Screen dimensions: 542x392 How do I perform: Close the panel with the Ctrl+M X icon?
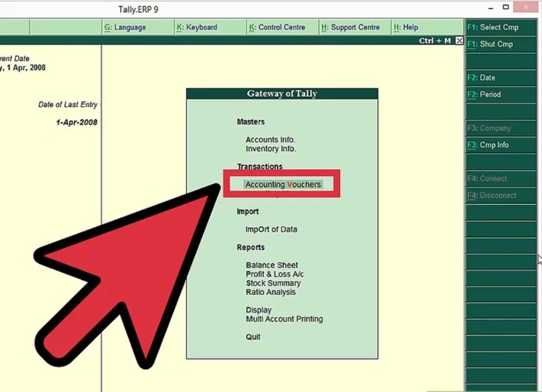pos(459,41)
